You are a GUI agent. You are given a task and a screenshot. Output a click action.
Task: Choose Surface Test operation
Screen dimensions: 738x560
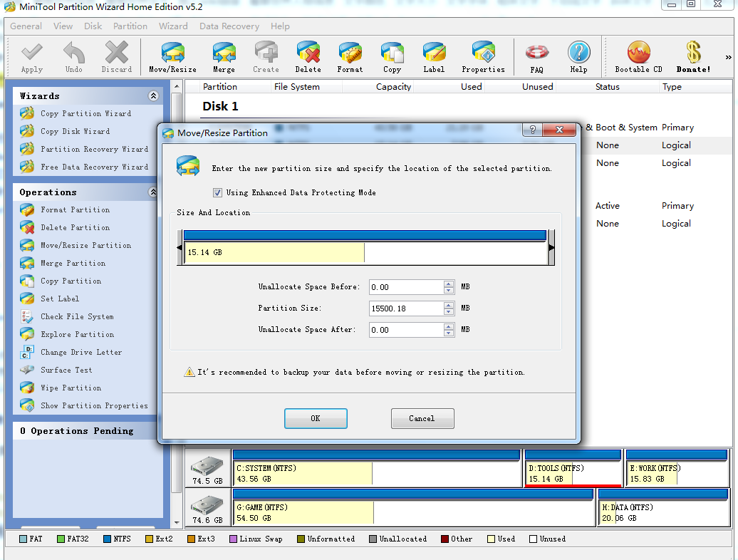click(66, 370)
